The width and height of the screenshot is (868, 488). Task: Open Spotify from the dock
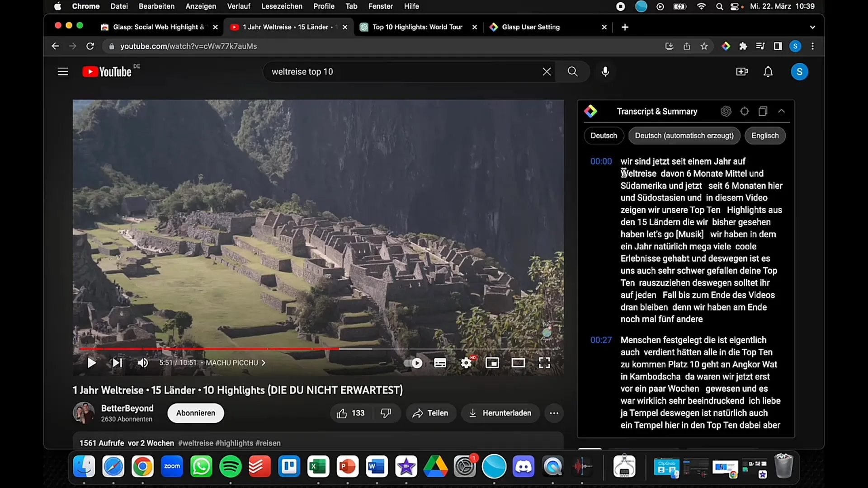tap(231, 466)
